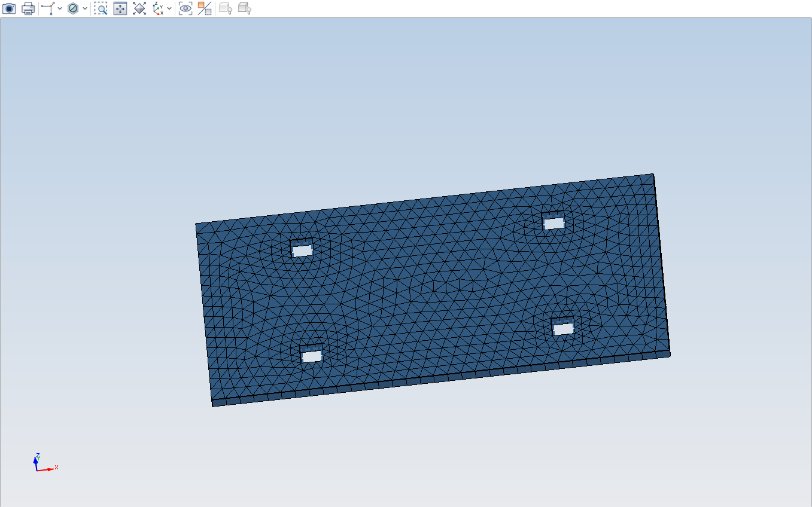
Task: Click last cube with light bulb icon
Action: tap(244, 8)
